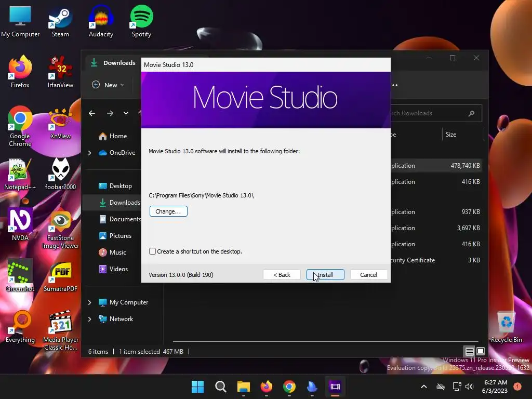Open Notepad++ desktop shortcut

click(20, 175)
